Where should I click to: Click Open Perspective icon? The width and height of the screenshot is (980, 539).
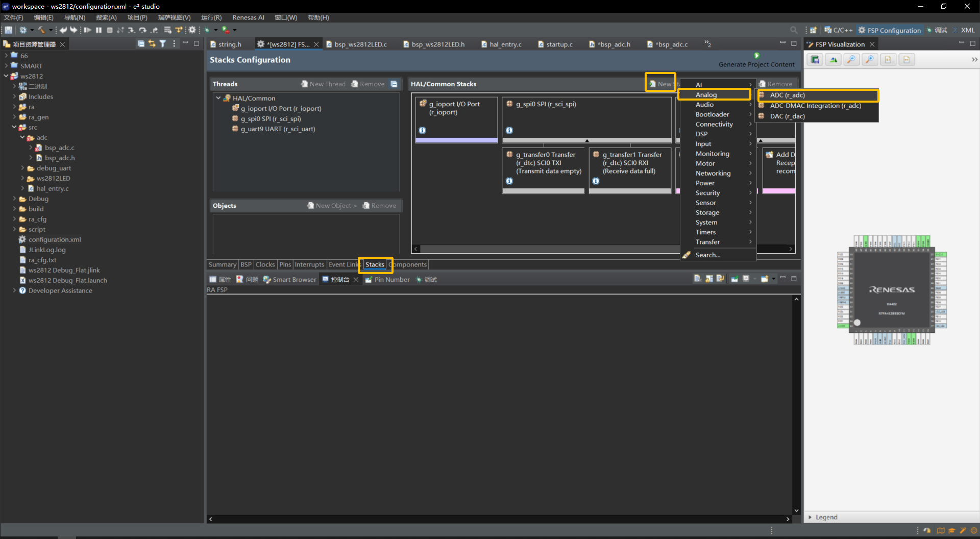[813, 30]
